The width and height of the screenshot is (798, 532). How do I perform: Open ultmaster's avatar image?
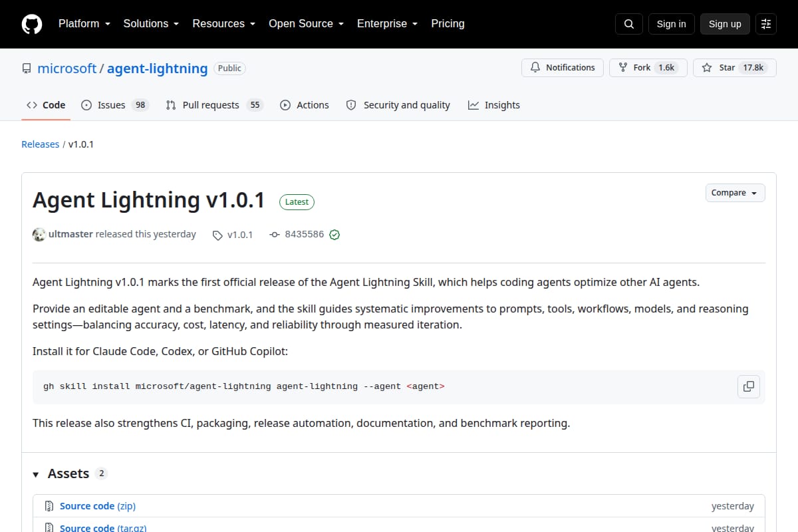pos(39,234)
